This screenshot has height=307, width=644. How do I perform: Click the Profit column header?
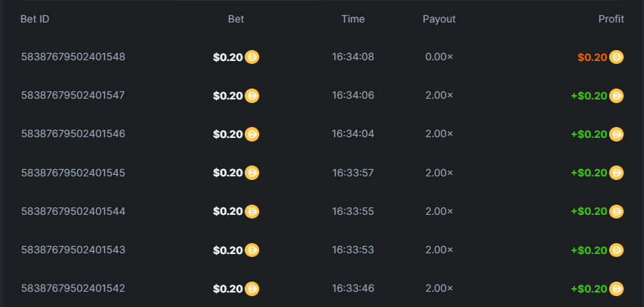click(x=611, y=19)
